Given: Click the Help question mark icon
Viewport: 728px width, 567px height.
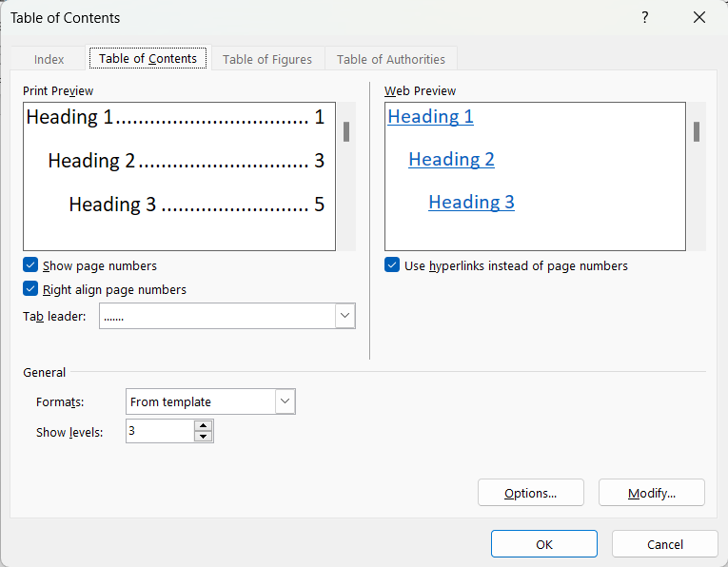Looking at the screenshot, I should click(x=644, y=17).
